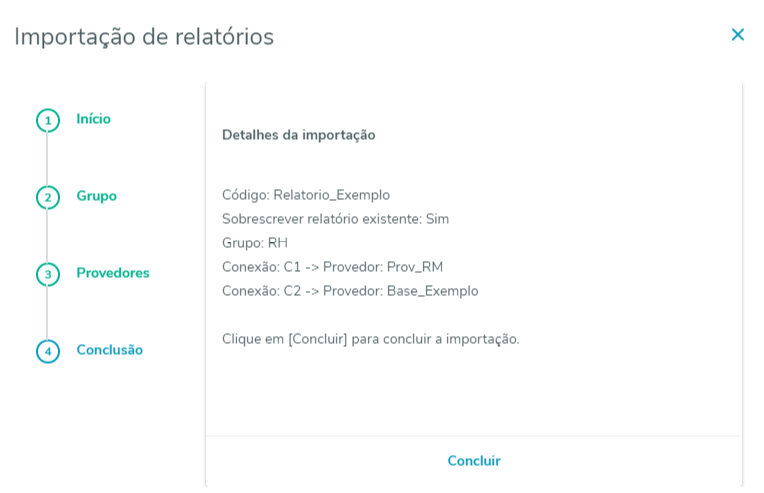Click the Conexão C1 Provedor Prov_RM line
Viewport: 764px width, 493px height.
point(332,267)
